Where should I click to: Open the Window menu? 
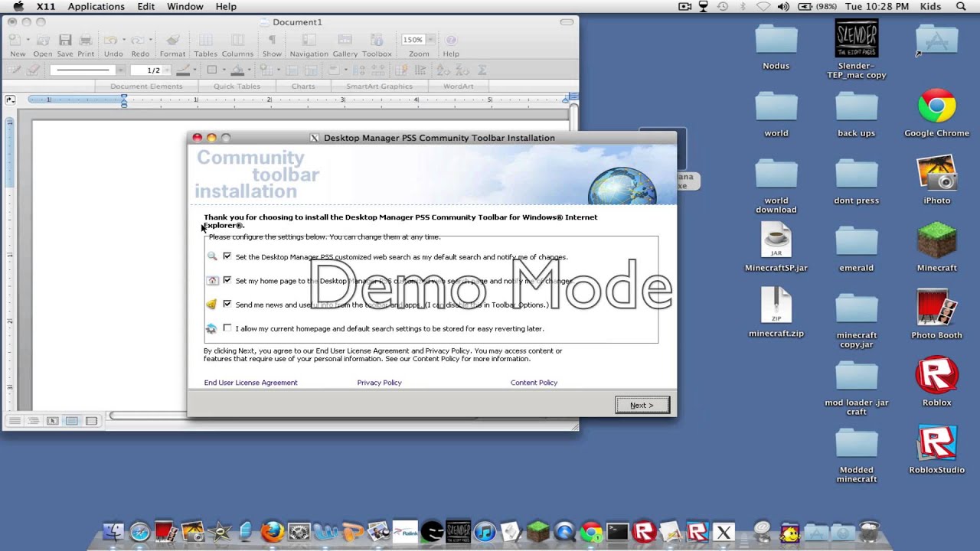[x=185, y=6]
